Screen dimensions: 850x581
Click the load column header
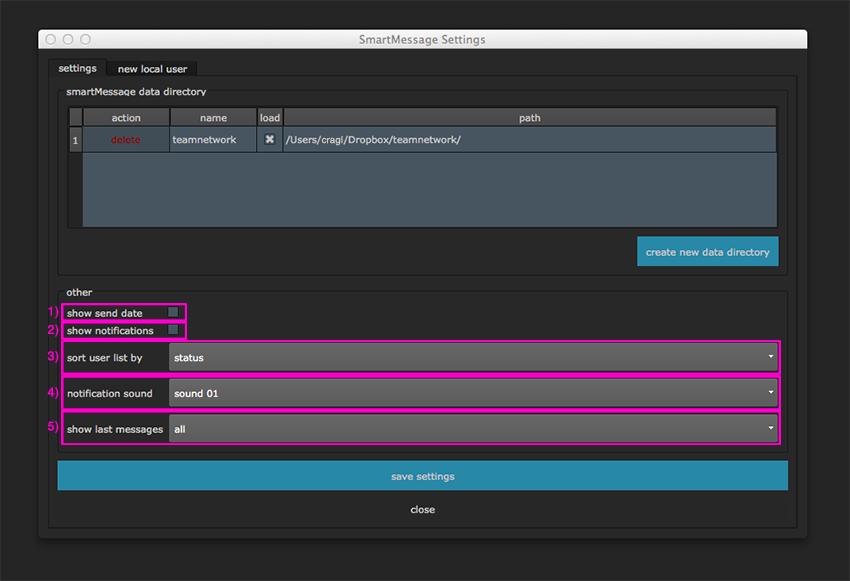[270, 118]
